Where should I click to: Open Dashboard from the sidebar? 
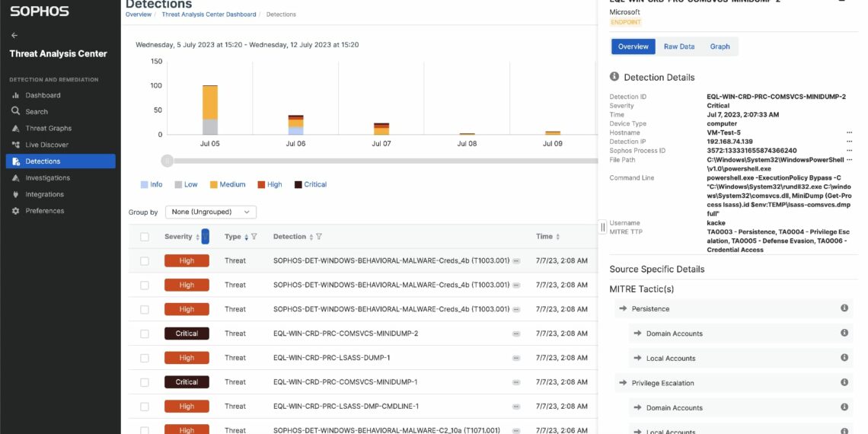[x=43, y=95]
